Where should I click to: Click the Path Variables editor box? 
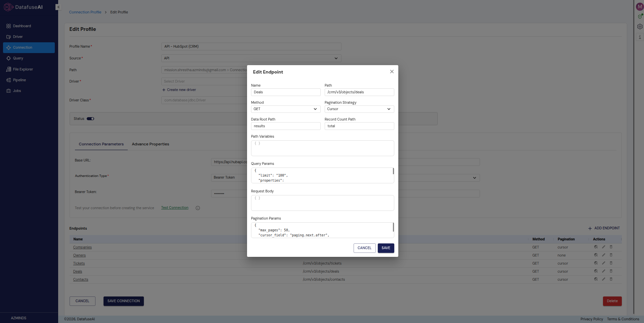(x=322, y=148)
